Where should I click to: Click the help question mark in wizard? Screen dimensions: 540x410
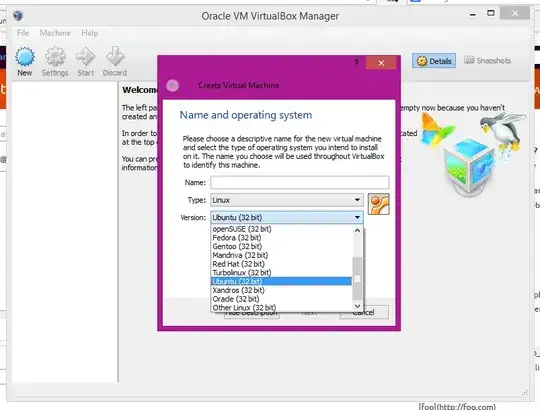[x=356, y=62]
